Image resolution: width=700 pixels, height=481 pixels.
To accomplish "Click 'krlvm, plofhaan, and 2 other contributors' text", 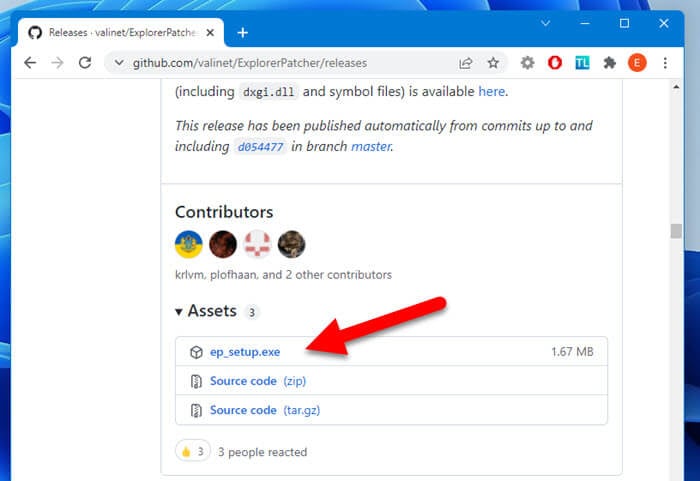I will [283, 274].
